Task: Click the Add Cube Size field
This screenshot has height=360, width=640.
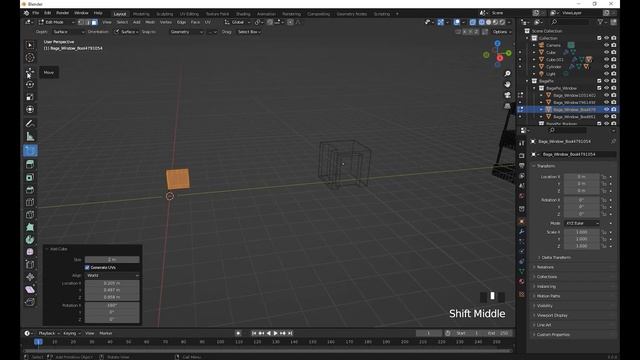Action: click(112, 260)
